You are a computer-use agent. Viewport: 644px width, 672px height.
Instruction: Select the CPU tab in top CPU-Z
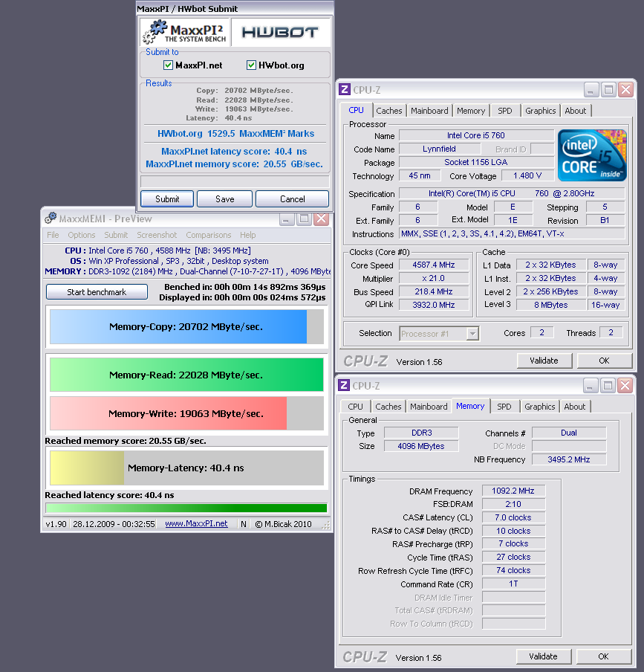click(x=356, y=110)
